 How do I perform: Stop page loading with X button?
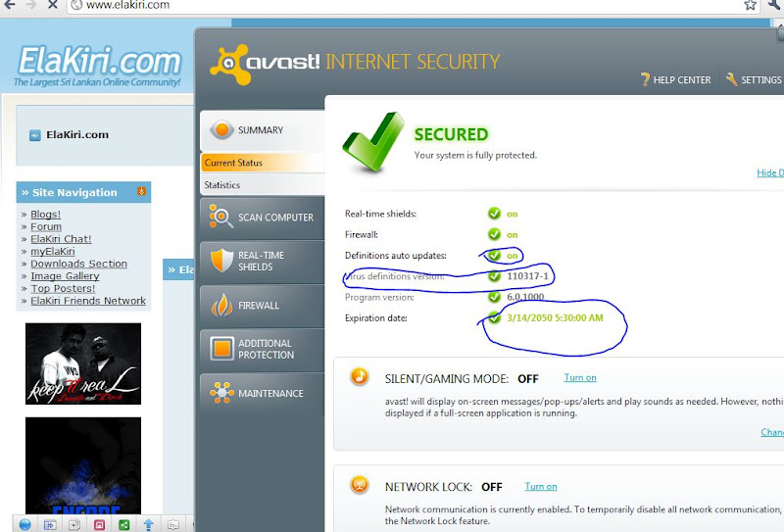53,5
